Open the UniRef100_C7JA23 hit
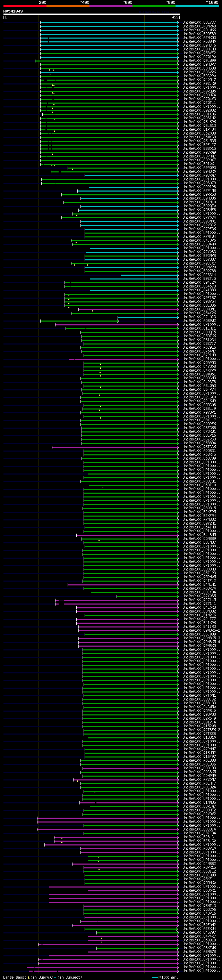 pyautogui.click(x=199, y=317)
